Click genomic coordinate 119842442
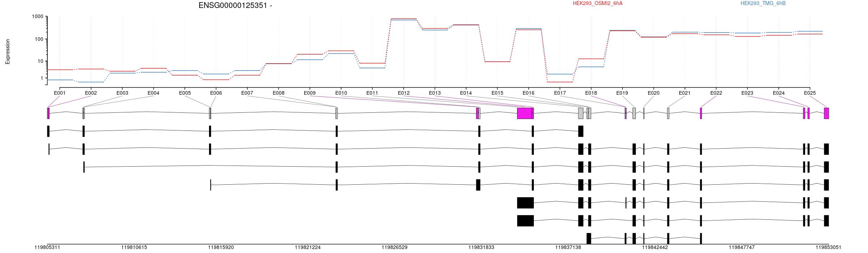The image size is (868, 253). click(x=655, y=248)
